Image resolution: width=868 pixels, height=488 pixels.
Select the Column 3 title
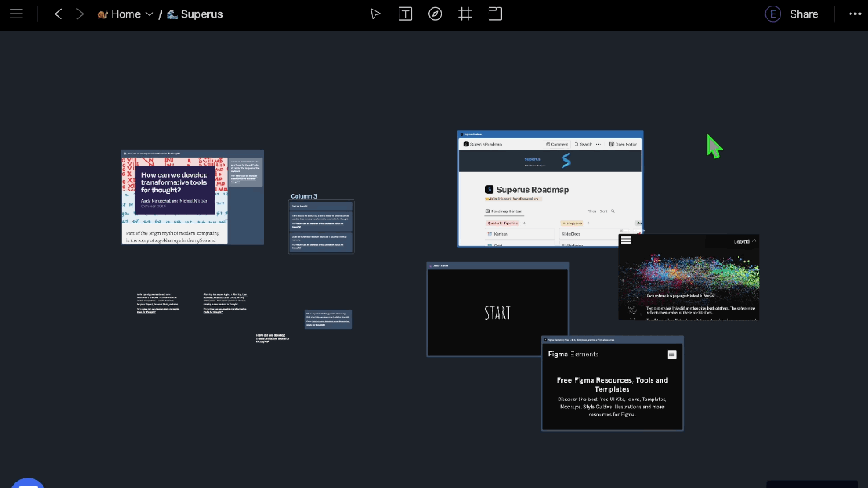click(304, 196)
